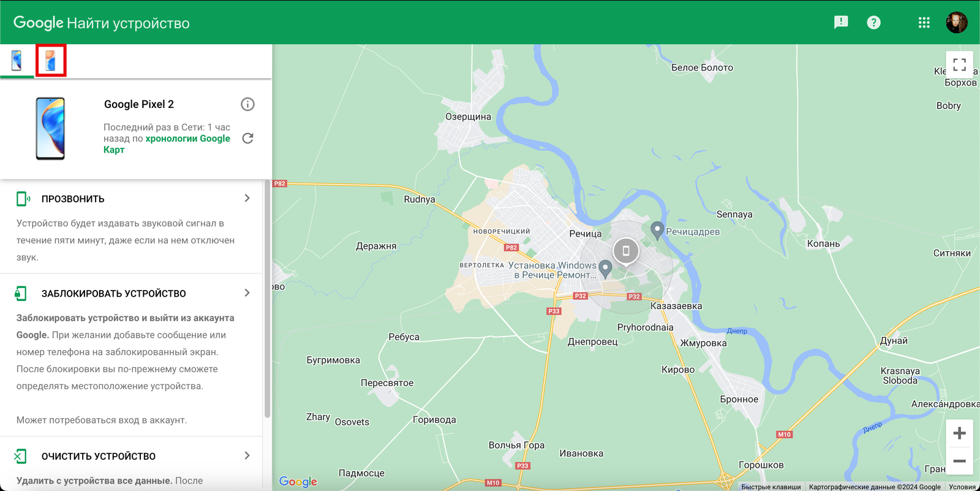980x491 pixels.
Task: Click the Кирово map label
Action: click(x=678, y=369)
